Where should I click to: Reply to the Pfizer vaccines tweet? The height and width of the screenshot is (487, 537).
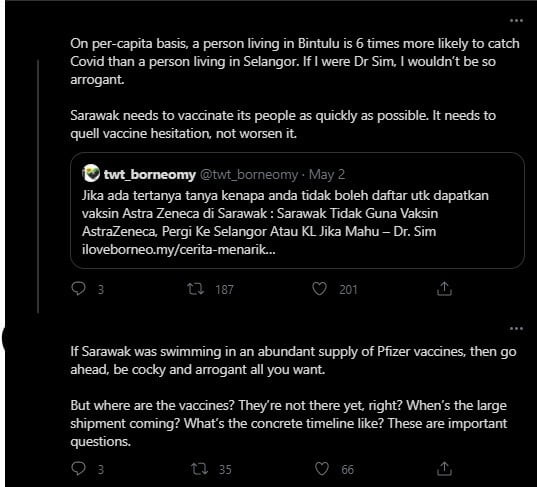point(78,469)
